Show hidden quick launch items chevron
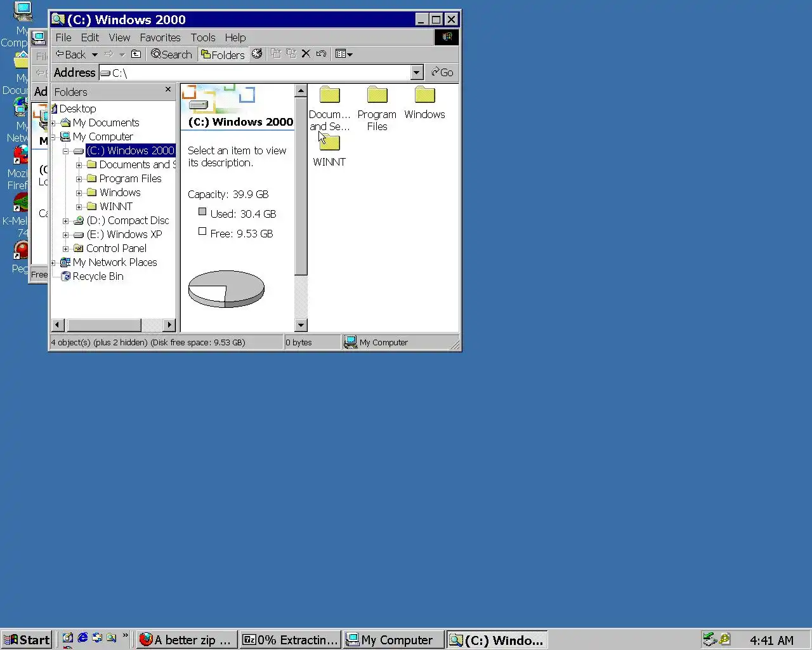The image size is (812, 650). (125, 635)
